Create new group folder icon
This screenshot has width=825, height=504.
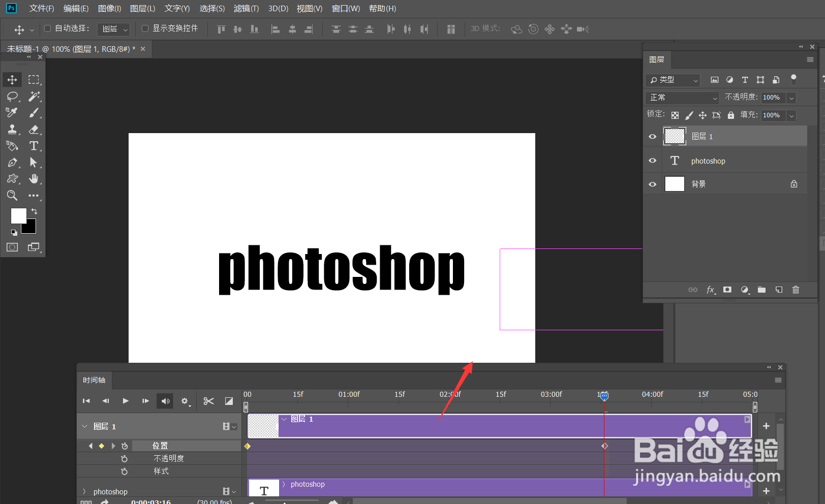(x=761, y=290)
